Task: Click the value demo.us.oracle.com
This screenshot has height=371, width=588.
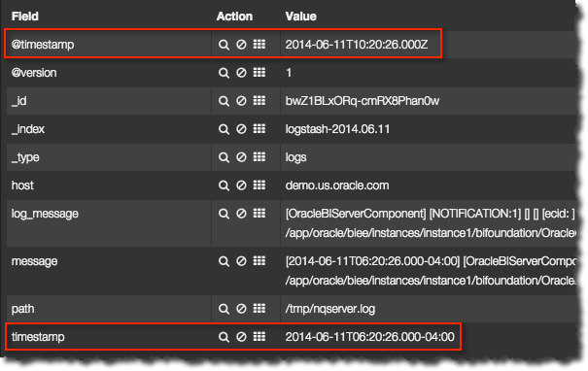Action: click(x=337, y=185)
